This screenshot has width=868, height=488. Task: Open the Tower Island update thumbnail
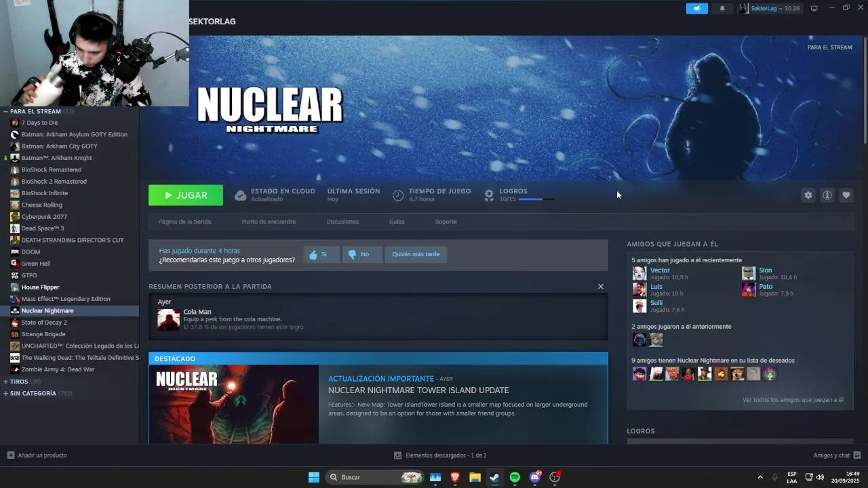coord(234,405)
